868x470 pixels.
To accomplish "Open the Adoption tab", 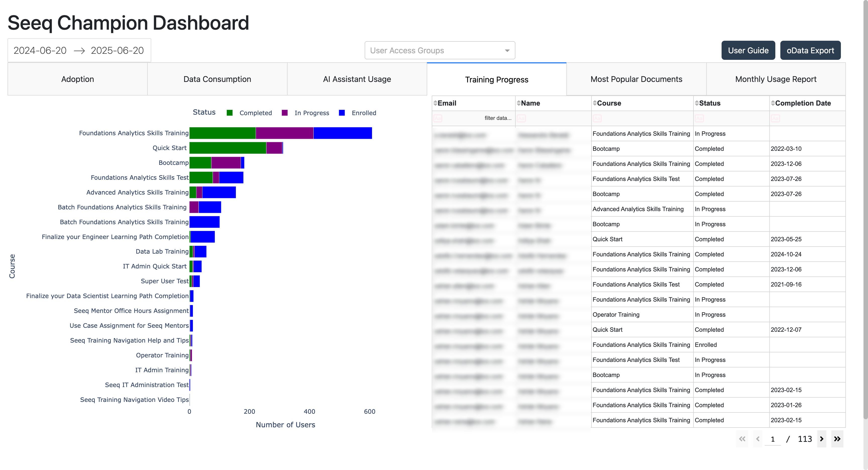I will click(78, 79).
